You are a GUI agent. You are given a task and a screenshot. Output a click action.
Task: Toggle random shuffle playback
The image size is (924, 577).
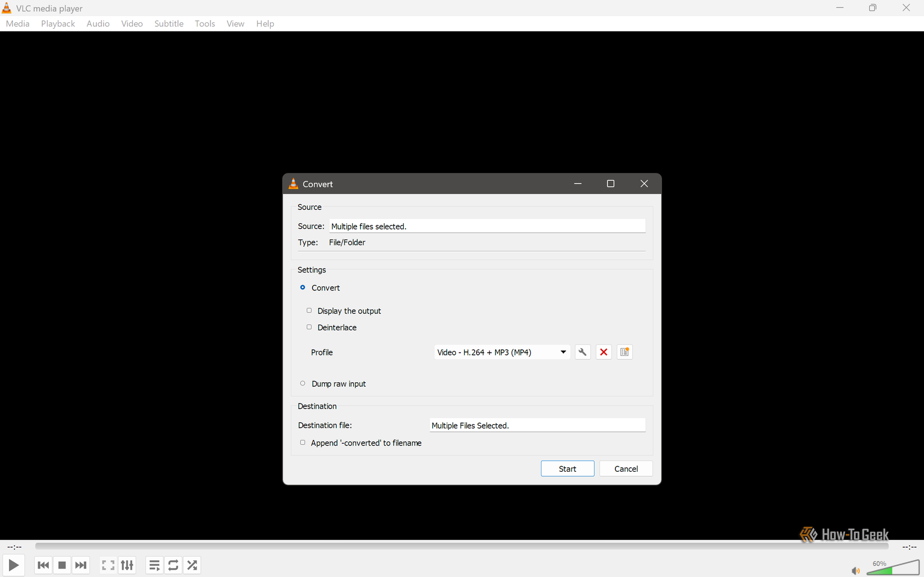(x=192, y=565)
